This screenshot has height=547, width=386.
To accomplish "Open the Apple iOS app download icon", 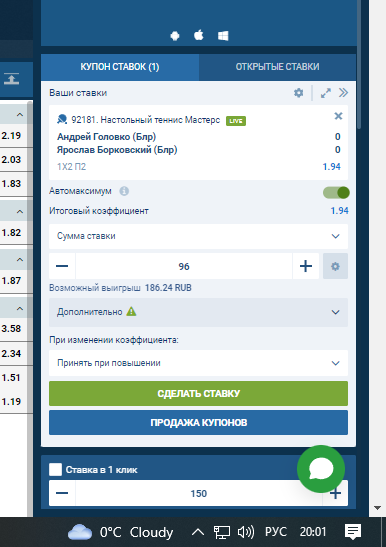I will tap(199, 35).
